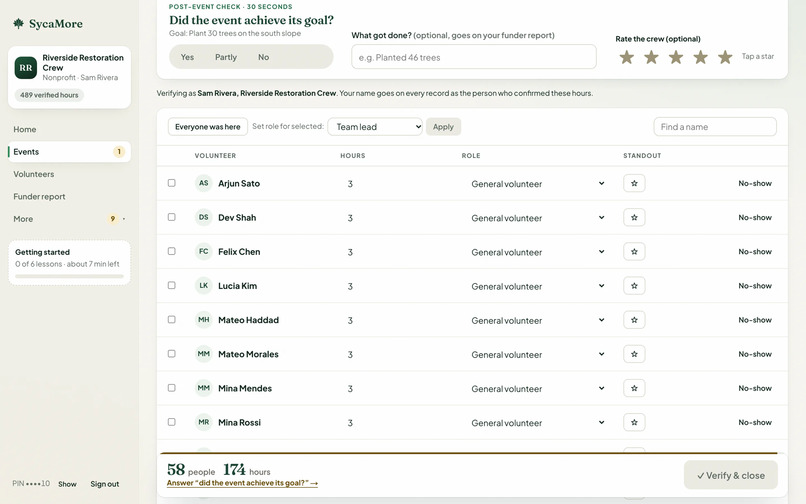Open the role selector for Mina Mendes
The width and height of the screenshot is (806, 504).
click(x=536, y=388)
